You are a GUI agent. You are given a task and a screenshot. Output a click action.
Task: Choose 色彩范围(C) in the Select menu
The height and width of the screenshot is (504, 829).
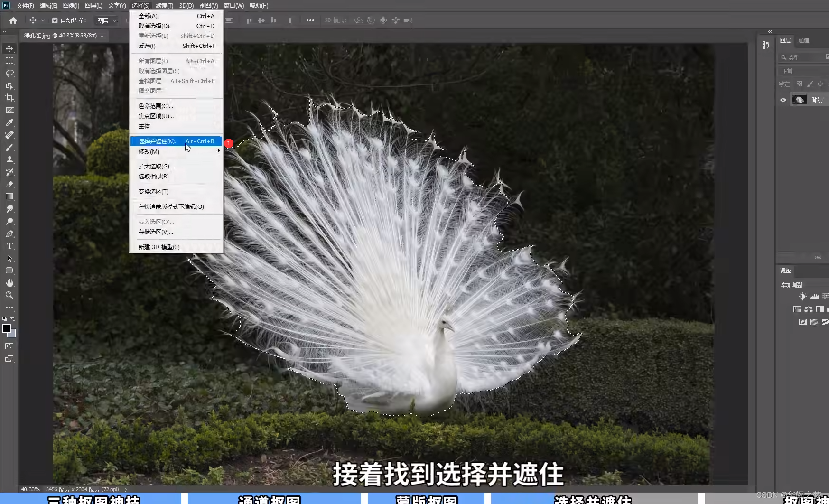(176, 106)
